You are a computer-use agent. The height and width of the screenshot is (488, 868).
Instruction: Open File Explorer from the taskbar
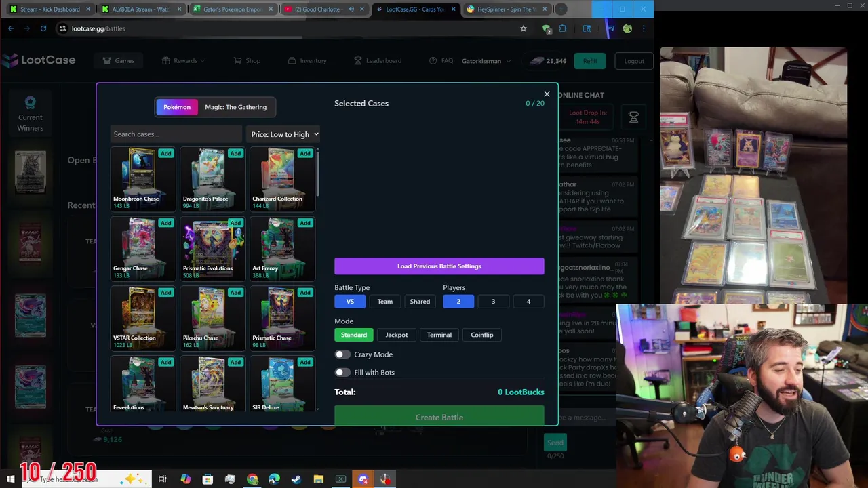pyautogui.click(x=319, y=479)
